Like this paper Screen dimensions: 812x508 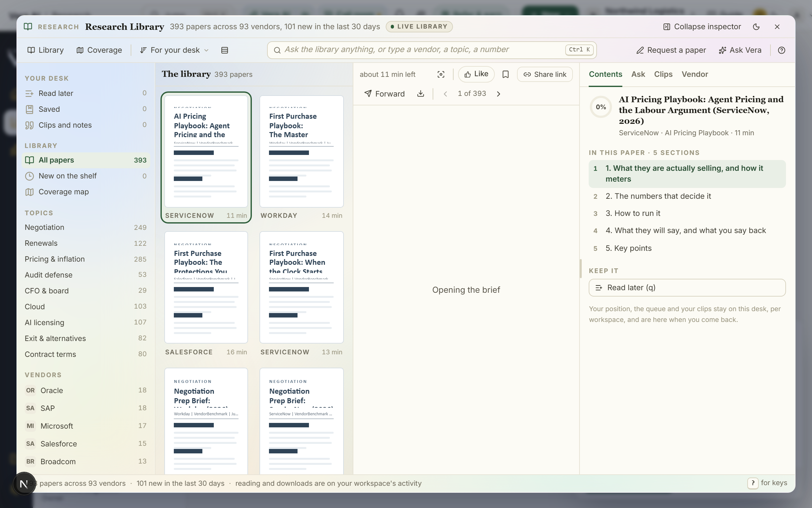pyautogui.click(x=476, y=74)
